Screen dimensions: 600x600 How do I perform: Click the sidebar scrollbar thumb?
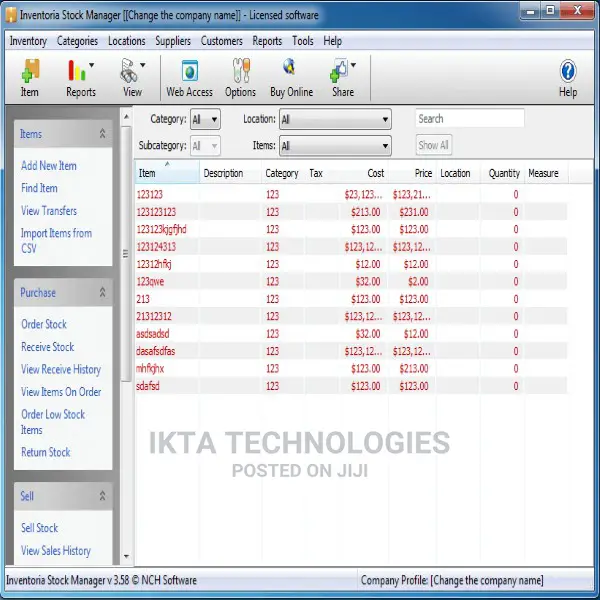coord(126,253)
